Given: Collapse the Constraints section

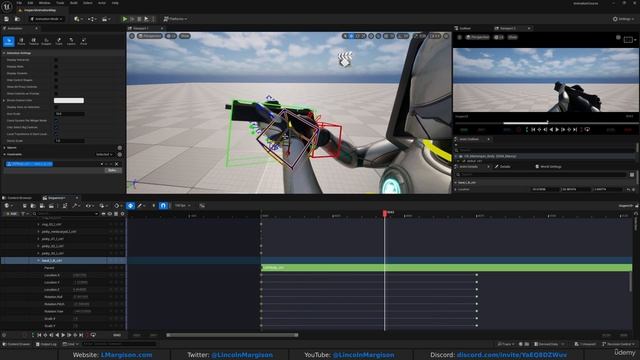Looking at the screenshot, I should pyautogui.click(x=4, y=154).
